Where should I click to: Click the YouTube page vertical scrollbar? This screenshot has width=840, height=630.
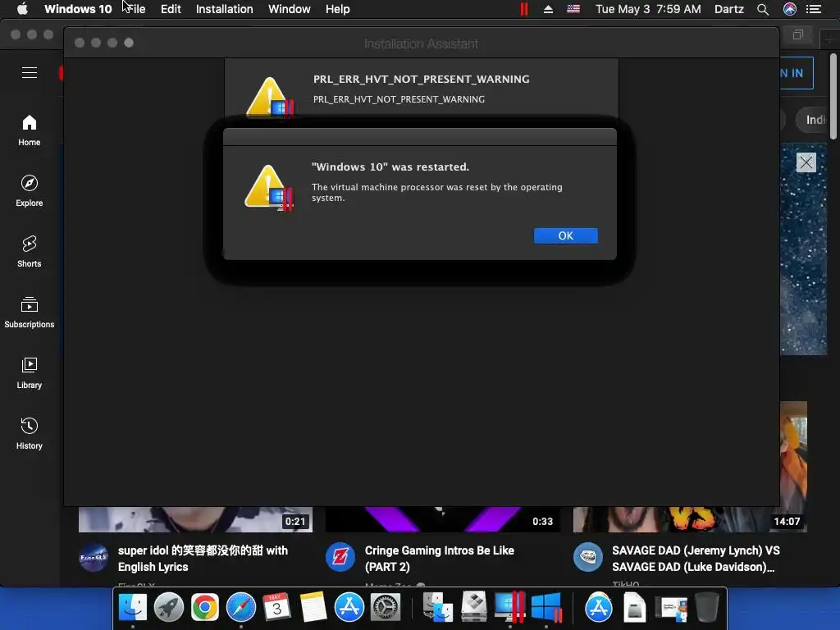pyautogui.click(x=833, y=97)
